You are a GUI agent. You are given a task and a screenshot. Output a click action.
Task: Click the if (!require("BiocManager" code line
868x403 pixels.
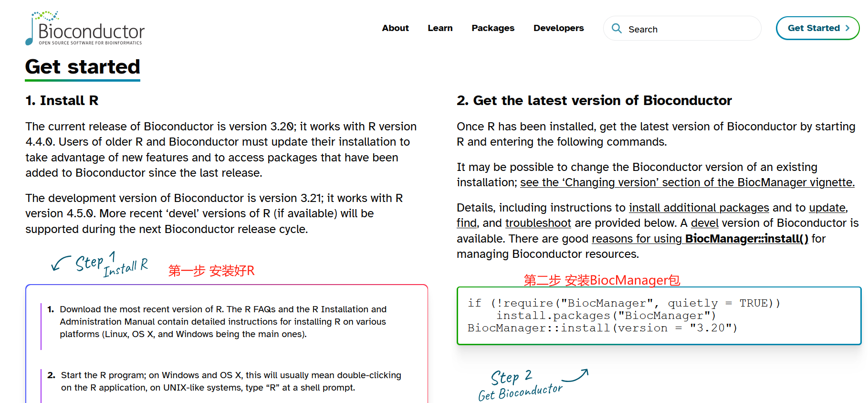click(624, 303)
